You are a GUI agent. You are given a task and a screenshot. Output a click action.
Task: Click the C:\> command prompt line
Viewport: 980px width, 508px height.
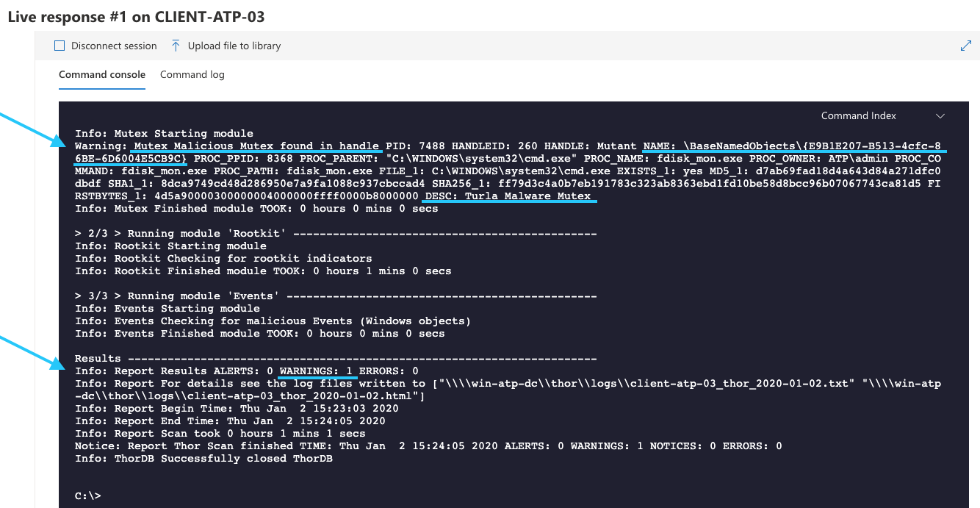88,496
